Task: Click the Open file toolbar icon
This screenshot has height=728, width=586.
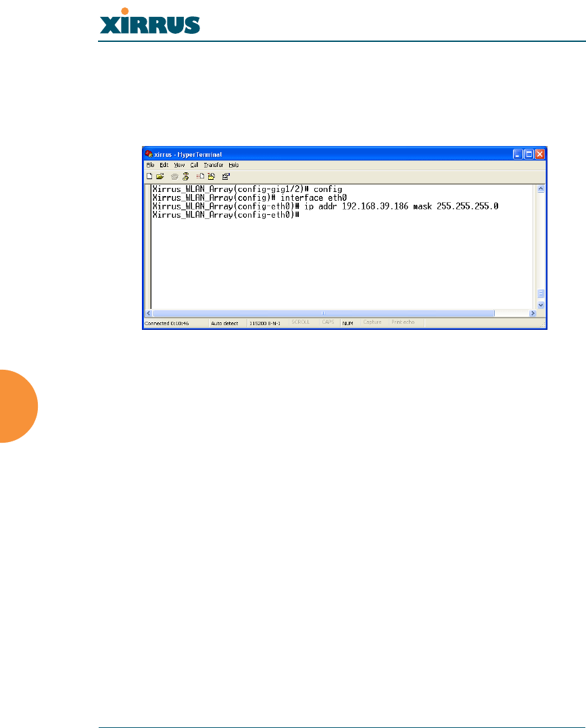Action: 160,176
